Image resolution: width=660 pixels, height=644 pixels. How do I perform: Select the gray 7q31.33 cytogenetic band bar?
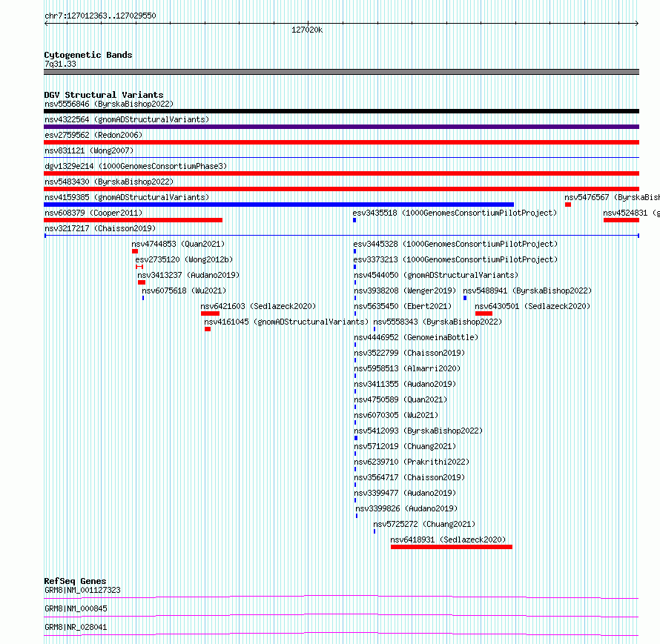coord(341,72)
